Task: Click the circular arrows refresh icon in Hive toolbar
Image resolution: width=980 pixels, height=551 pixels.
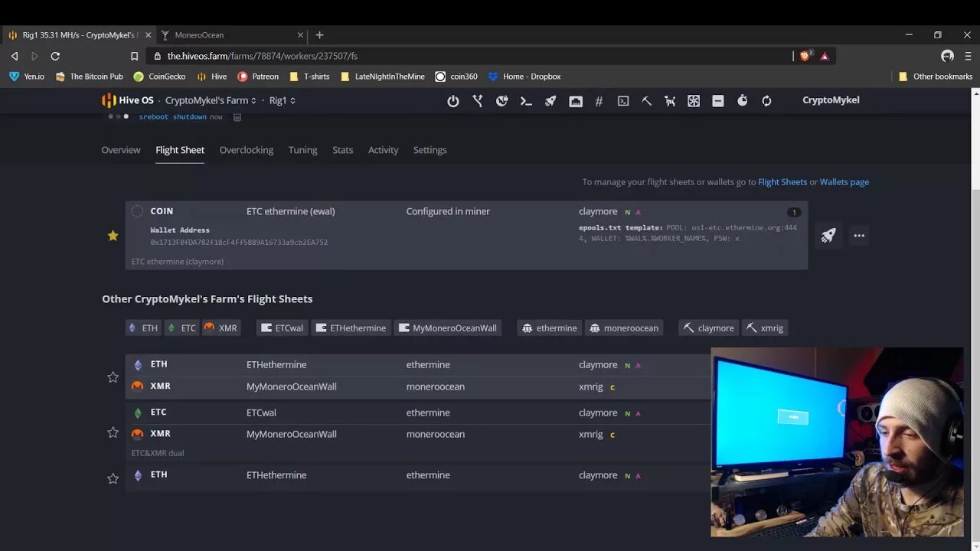Action: 766,100
